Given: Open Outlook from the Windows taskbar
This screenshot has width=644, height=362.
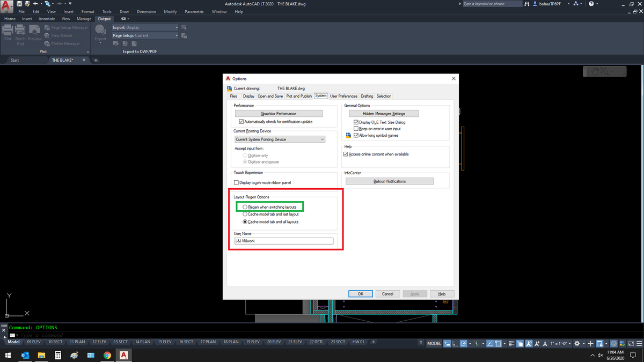Looking at the screenshot, I should coord(25,355).
